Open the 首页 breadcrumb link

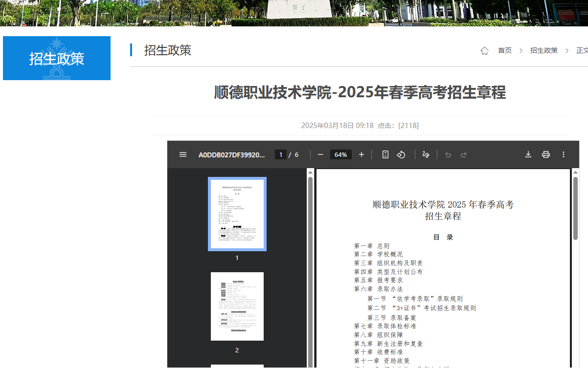(x=504, y=50)
